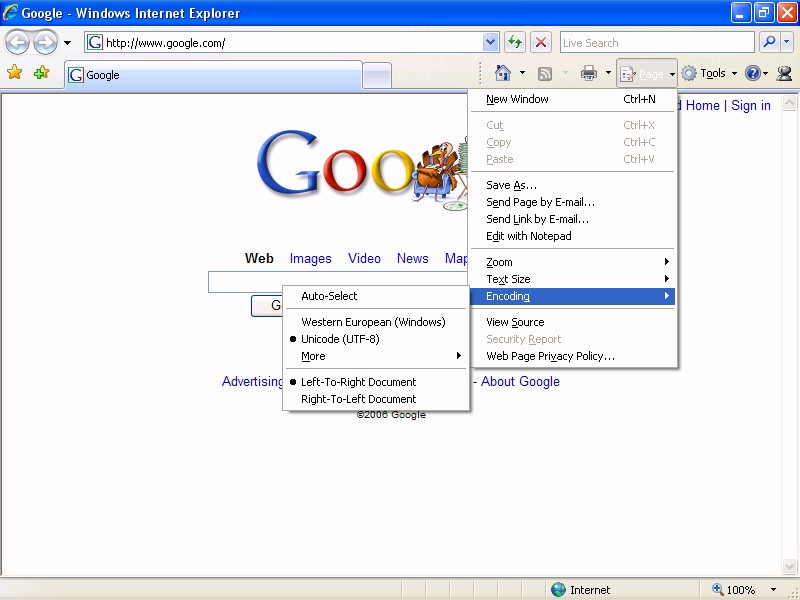This screenshot has width=800, height=600.
Task: Click the Page menu toolbar button
Action: click(646, 74)
